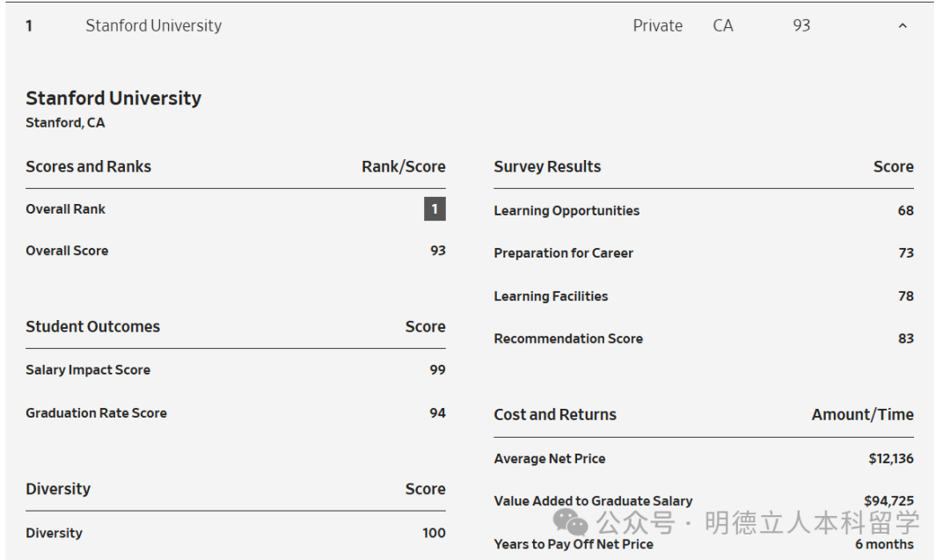Viewport: 950px width, 560px height.
Task: Select the Graduation Rate Score label
Action: click(96, 413)
